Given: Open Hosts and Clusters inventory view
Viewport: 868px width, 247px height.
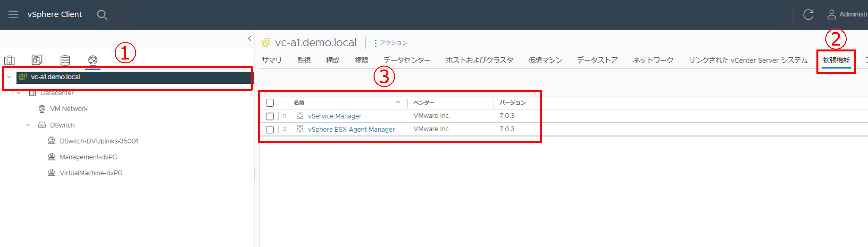Looking at the screenshot, I should point(9,60).
